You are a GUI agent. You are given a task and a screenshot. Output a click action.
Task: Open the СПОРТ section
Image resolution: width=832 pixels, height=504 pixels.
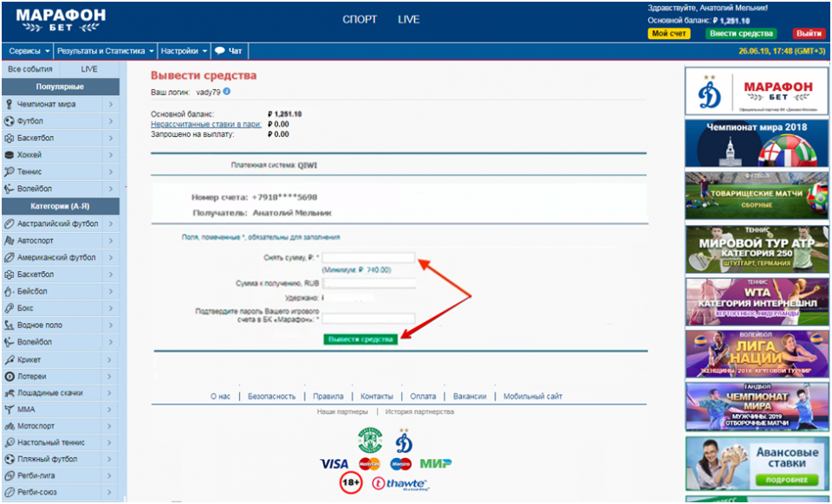coord(359,20)
